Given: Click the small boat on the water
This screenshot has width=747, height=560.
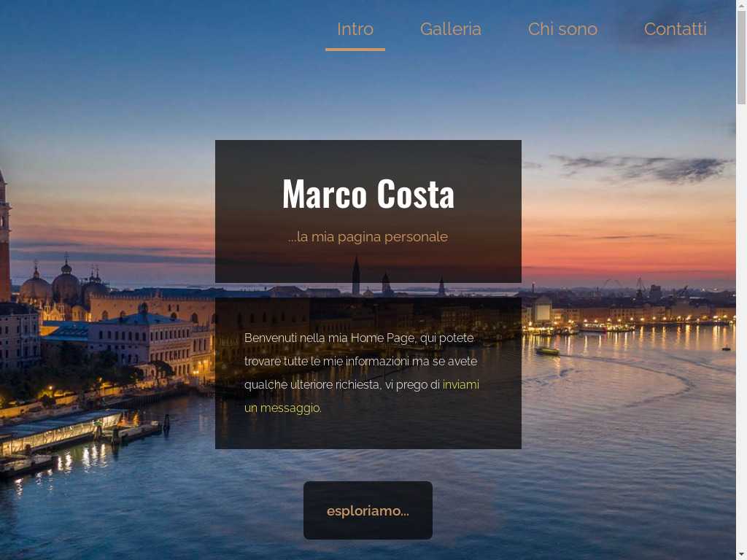Looking at the screenshot, I should (547, 351).
